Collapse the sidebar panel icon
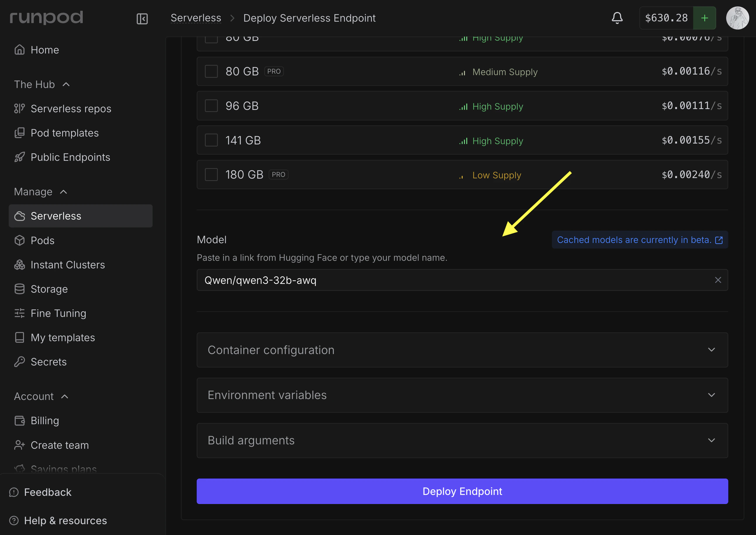The width and height of the screenshot is (756, 535). (x=142, y=18)
